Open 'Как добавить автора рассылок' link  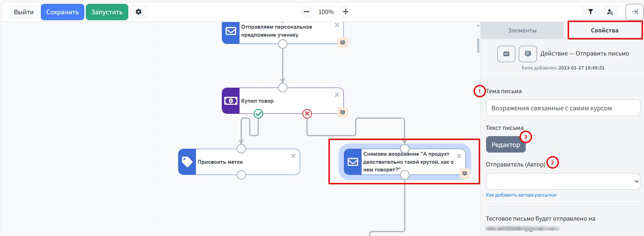[x=521, y=195]
